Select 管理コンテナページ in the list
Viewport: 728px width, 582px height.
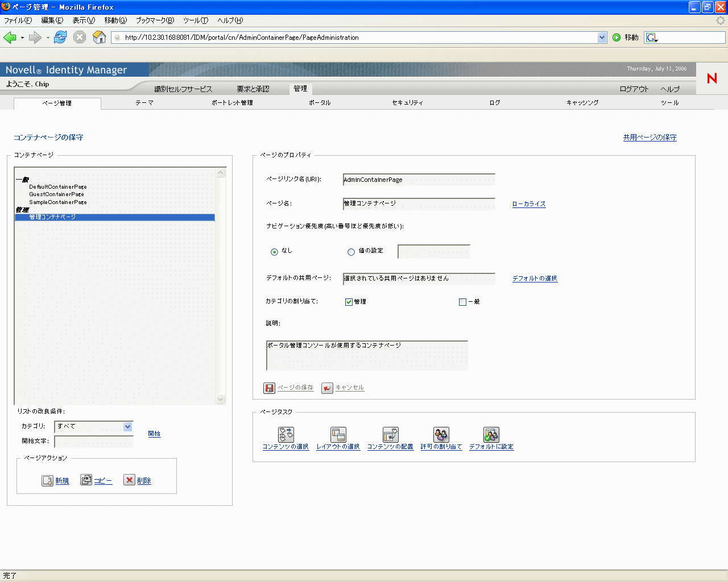(115, 217)
